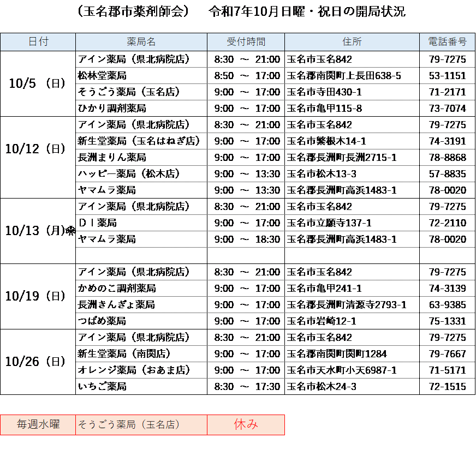Select the 住所 column header

(352, 42)
